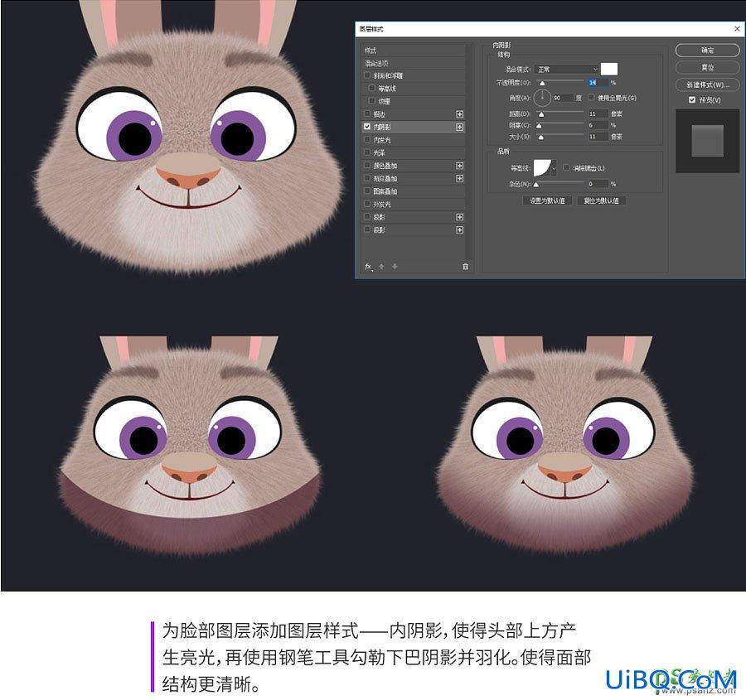The width and height of the screenshot is (746, 700).
Task: Click the 大小(S) pixel value field
Action: coord(598,137)
